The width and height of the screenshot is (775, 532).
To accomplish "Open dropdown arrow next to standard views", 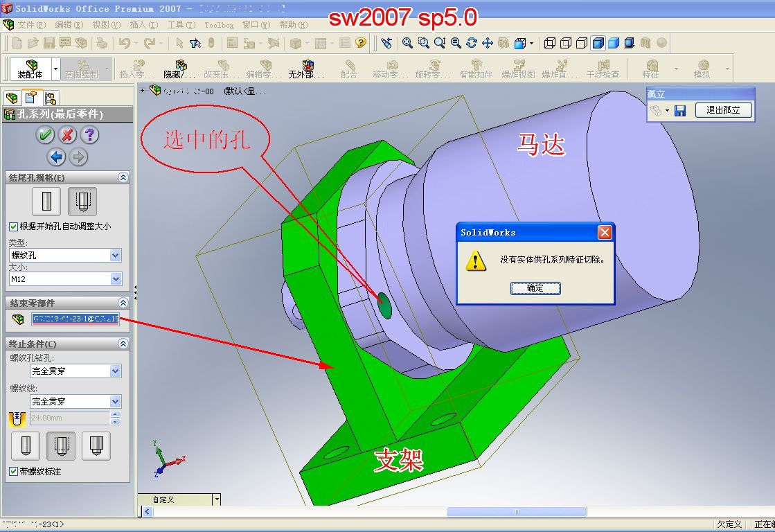I will click(531, 43).
